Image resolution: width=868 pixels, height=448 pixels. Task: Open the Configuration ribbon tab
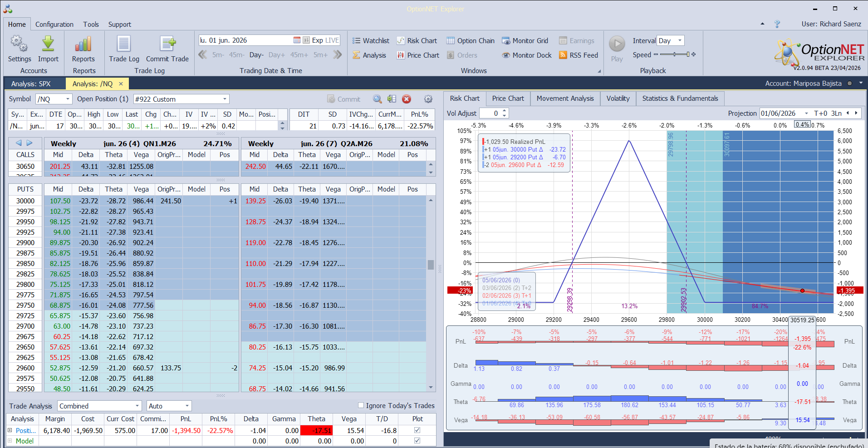pos(54,25)
